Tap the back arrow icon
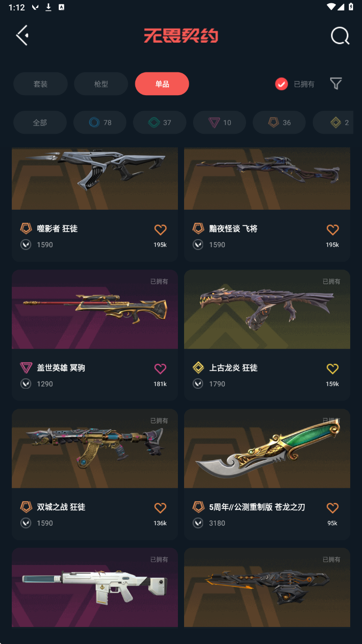Viewport: 362px width, 644px height. click(22, 36)
